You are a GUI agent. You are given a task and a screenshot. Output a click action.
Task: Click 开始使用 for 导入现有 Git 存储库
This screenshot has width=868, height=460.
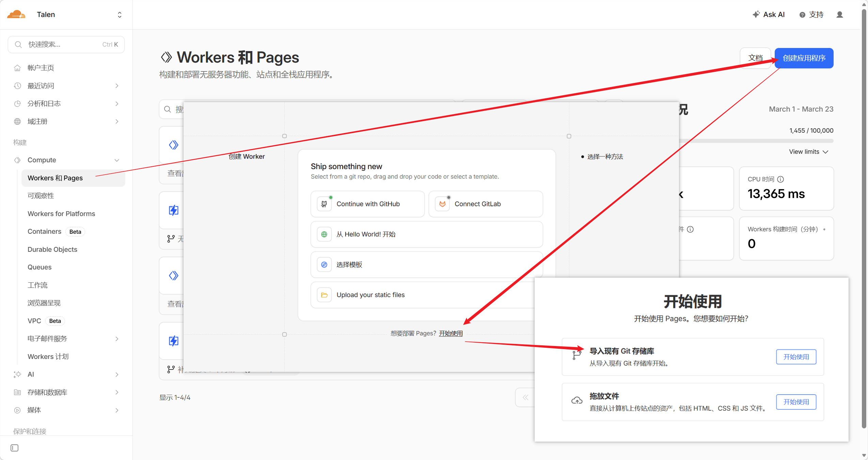(x=796, y=357)
